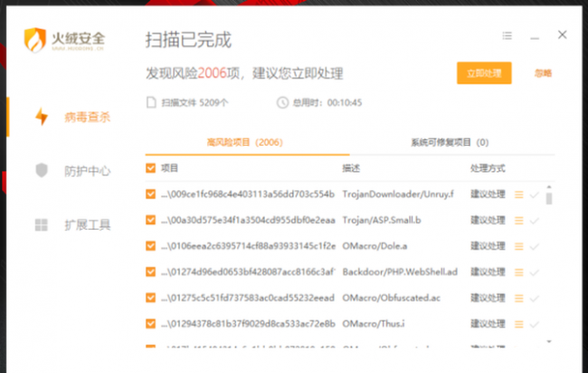The image size is (588, 373).
Task: Open the virus scan lightning icon
Action: click(42, 117)
